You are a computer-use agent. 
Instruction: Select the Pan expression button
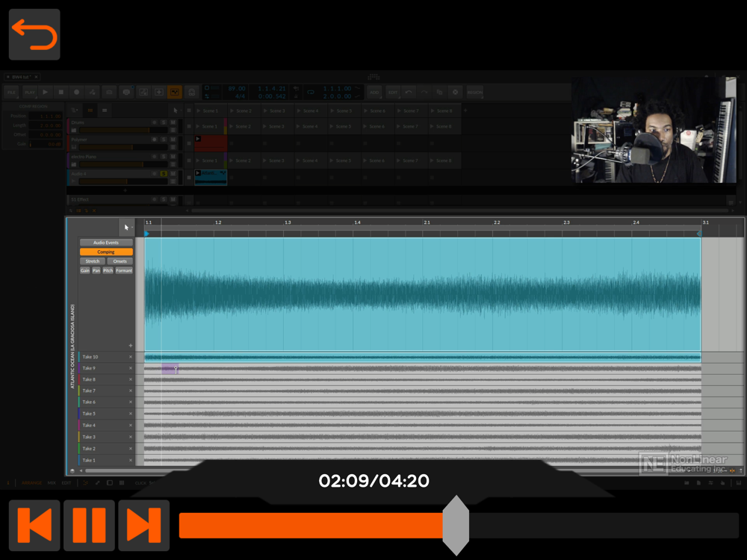click(96, 270)
